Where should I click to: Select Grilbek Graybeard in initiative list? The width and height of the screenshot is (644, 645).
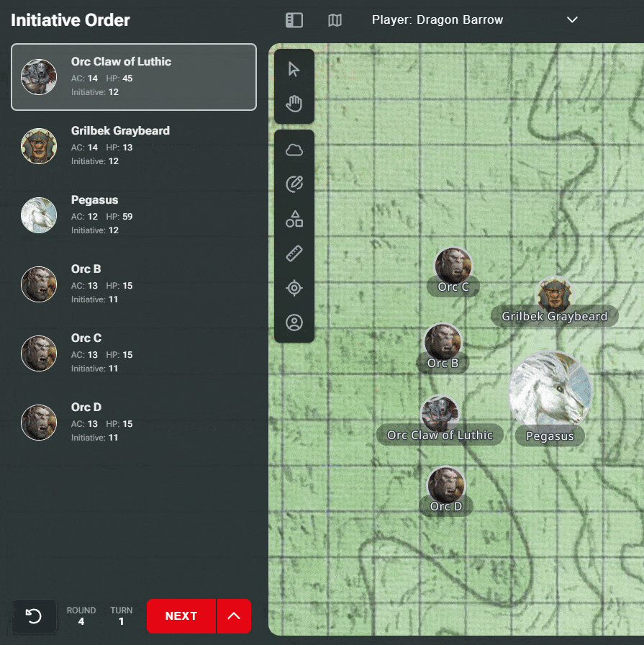(134, 146)
